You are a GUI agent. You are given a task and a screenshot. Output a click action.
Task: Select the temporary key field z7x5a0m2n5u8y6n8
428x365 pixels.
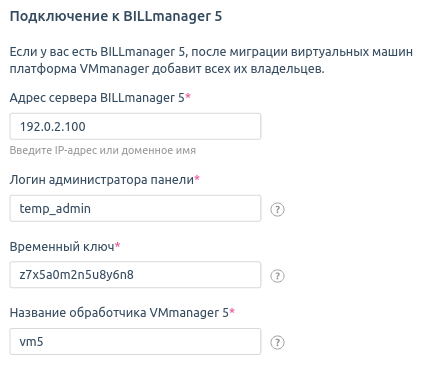pyautogui.click(x=135, y=275)
